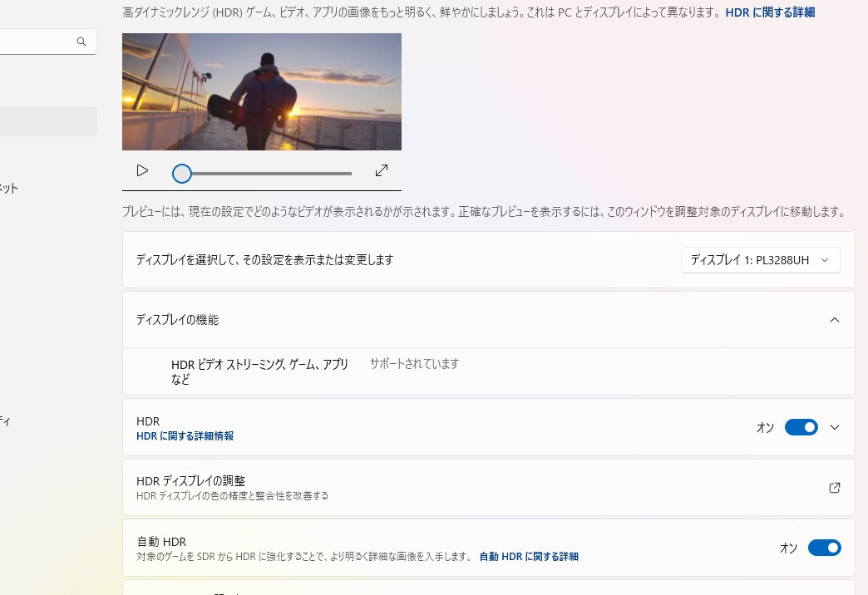The height and width of the screenshot is (595, 868).
Task: Click the HDR に関する詳細情報 link
Action: point(185,435)
